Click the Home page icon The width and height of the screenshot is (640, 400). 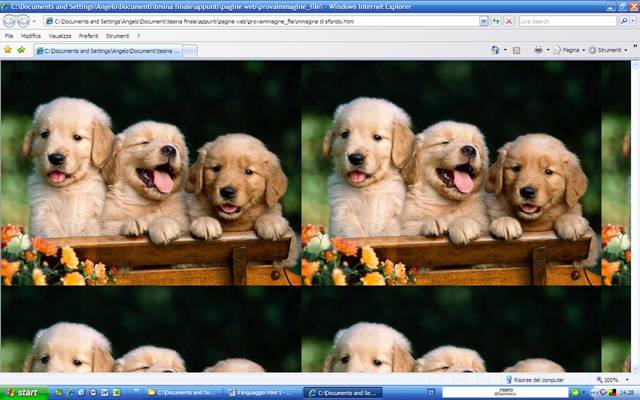pos(495,50)
